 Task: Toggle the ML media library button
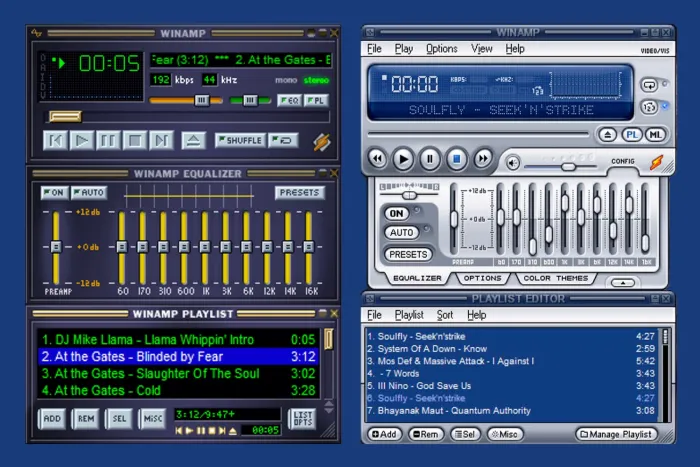click(655, 135)
